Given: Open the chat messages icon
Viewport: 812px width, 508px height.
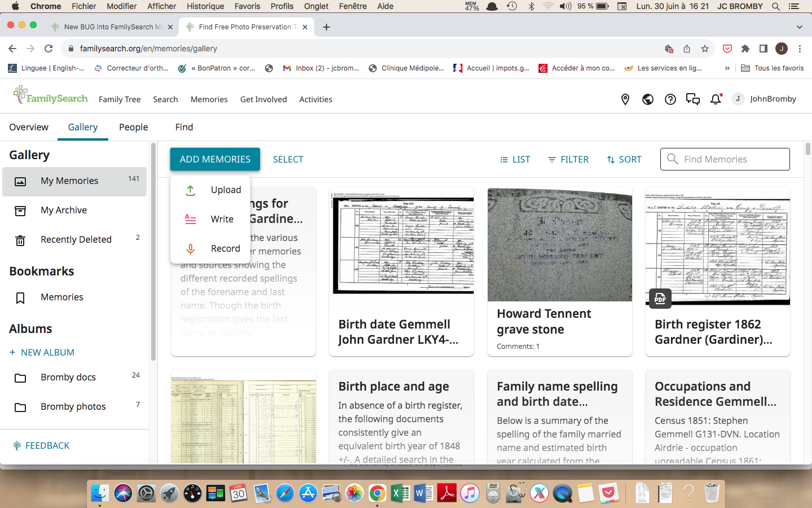Looking at the screenshot, I should point(693,99).
